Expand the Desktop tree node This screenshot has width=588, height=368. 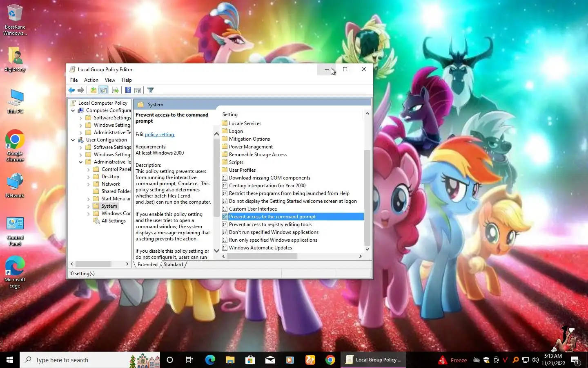point(88,177)
